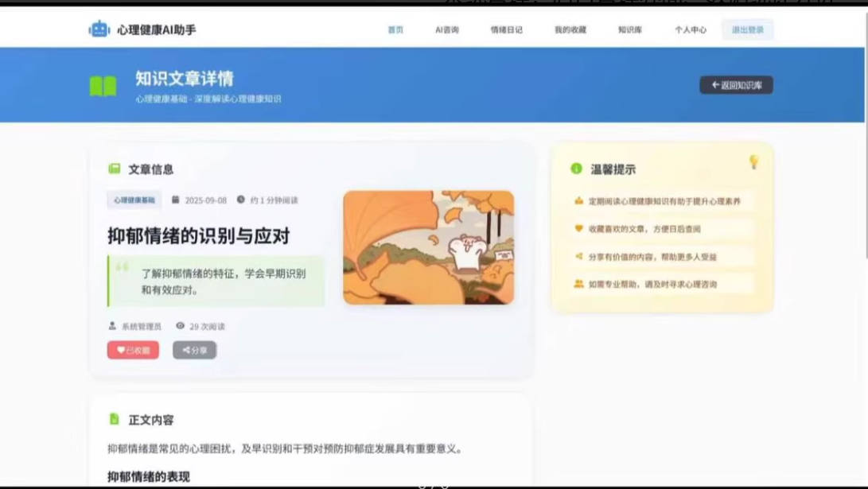The height and width of the screenshot is (489, 868).
Task: Go to 首页 in the navigation
Action: pyautogui.click(x=395, y=30)
